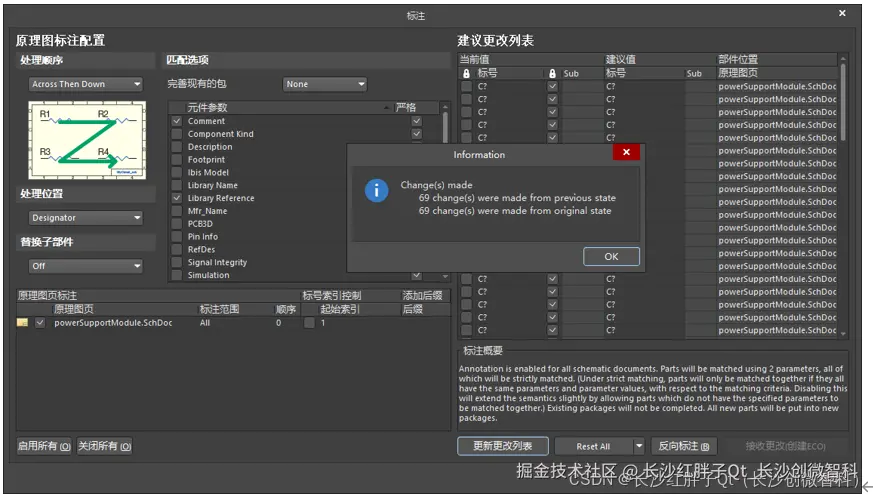Screen dimensions: 873x495
Task: Enable the Signal Integrity checkbox
Action: point(177,262)
